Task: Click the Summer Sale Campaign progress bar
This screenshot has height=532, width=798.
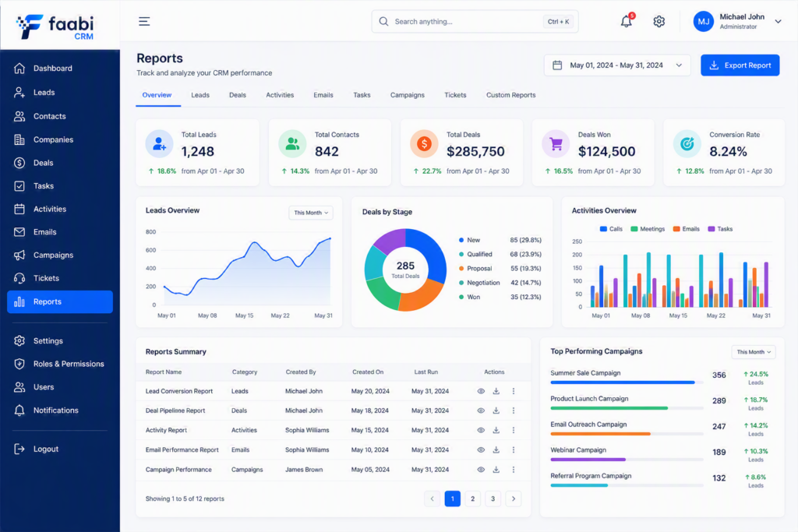Action: pyautogui.click(x=627, y=382)
